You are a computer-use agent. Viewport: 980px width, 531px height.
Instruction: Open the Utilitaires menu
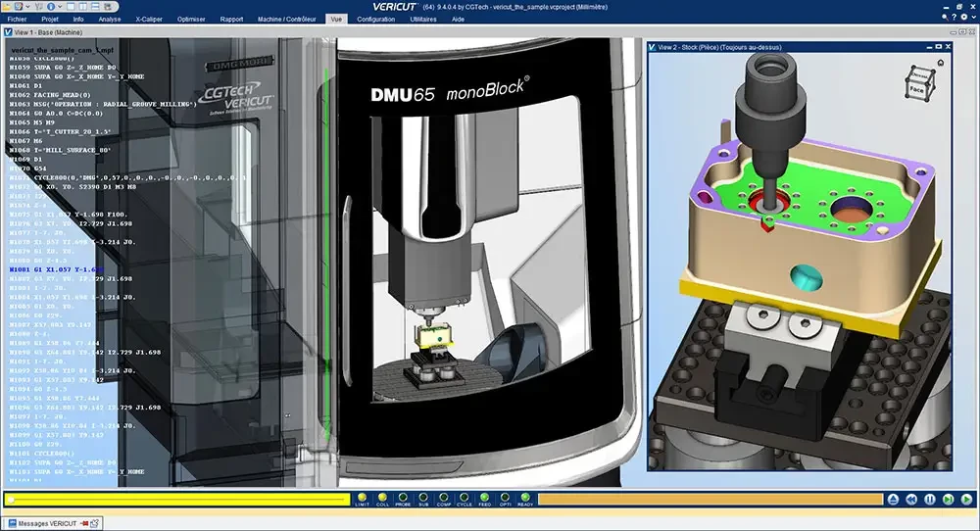[423, 20]
